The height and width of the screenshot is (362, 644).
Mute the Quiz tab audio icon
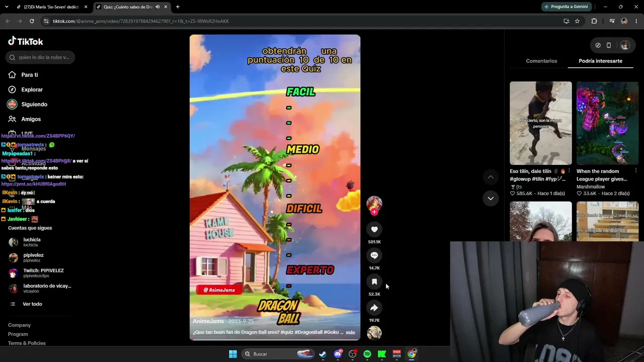(x=157, y=7)
